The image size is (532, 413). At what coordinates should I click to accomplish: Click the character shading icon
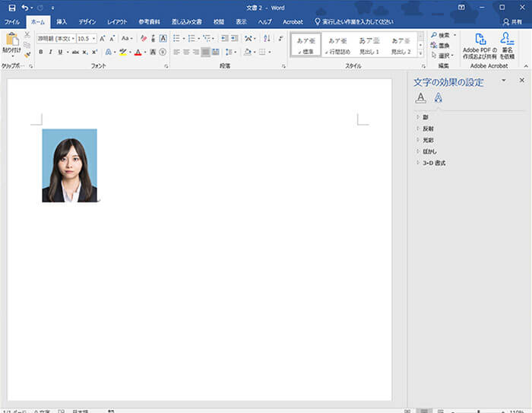coord(153,52)
